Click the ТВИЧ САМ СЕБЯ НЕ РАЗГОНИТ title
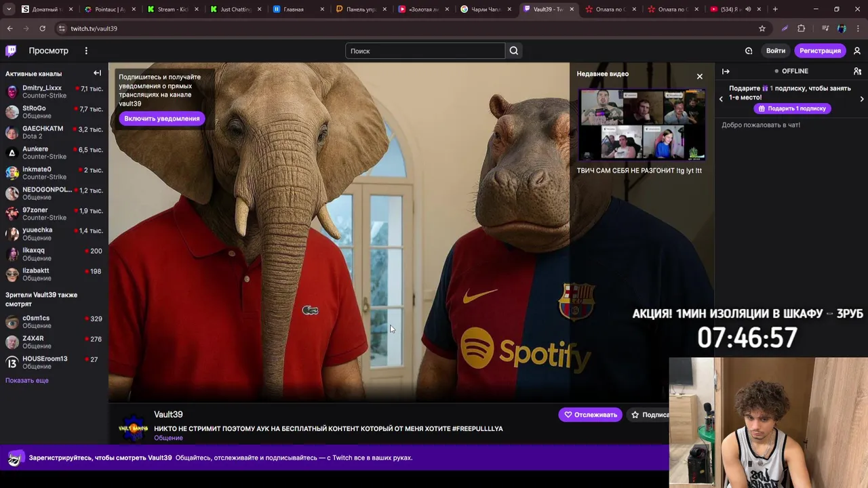This screenshot has width=868, height=488. (x=639, y=170)
